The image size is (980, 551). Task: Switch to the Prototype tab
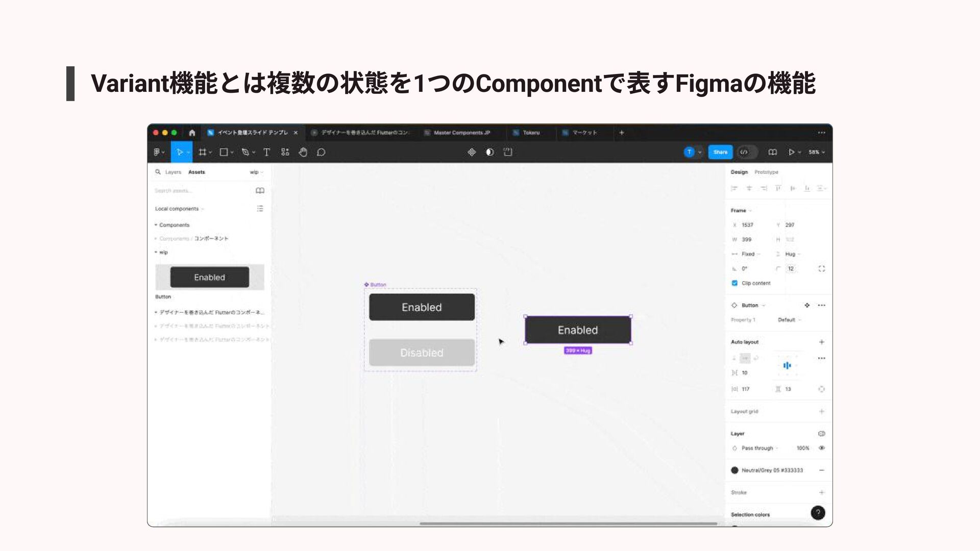click(x=766, y=172)
